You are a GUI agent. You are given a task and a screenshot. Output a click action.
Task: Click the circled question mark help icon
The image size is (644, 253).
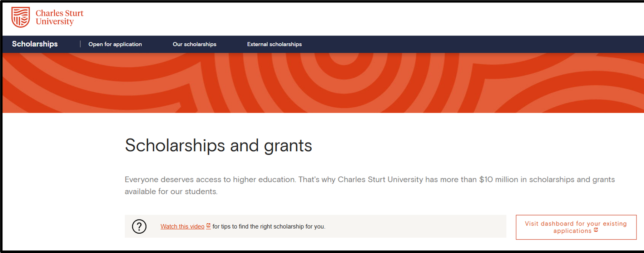(139, 227)
